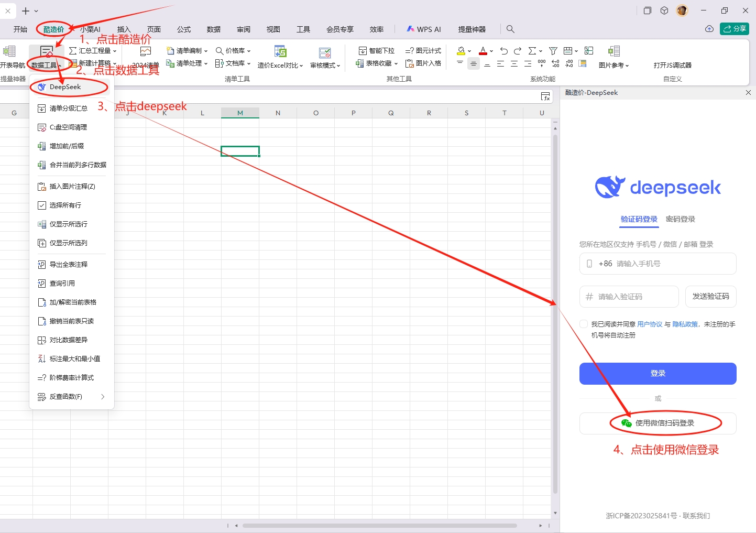This screenshot has width=756, height=533.
Task: Click the blue 登录 button
Action: 658,374
